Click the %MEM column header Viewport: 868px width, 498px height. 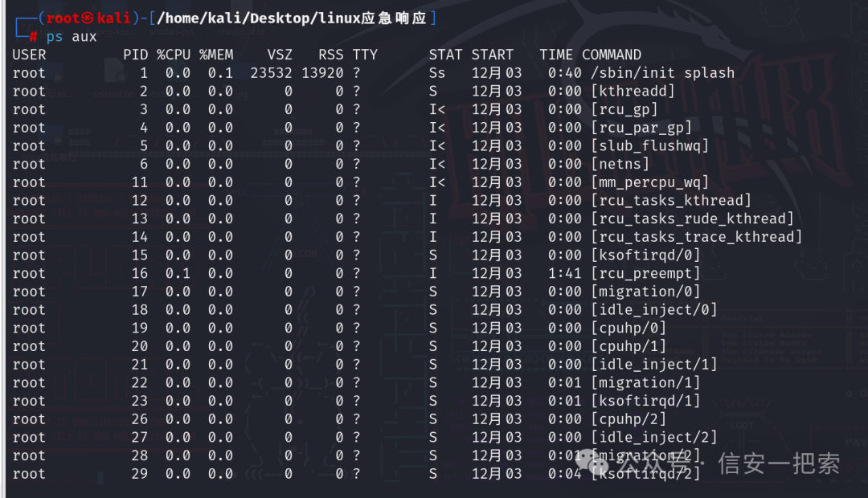pyautogui.click(x=216, y=55)
